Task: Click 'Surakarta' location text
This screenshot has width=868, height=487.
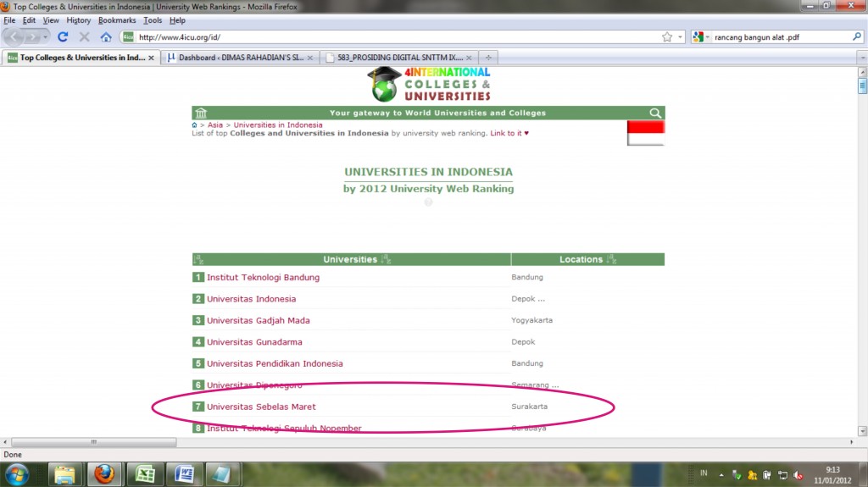Action: pos(529,407)
